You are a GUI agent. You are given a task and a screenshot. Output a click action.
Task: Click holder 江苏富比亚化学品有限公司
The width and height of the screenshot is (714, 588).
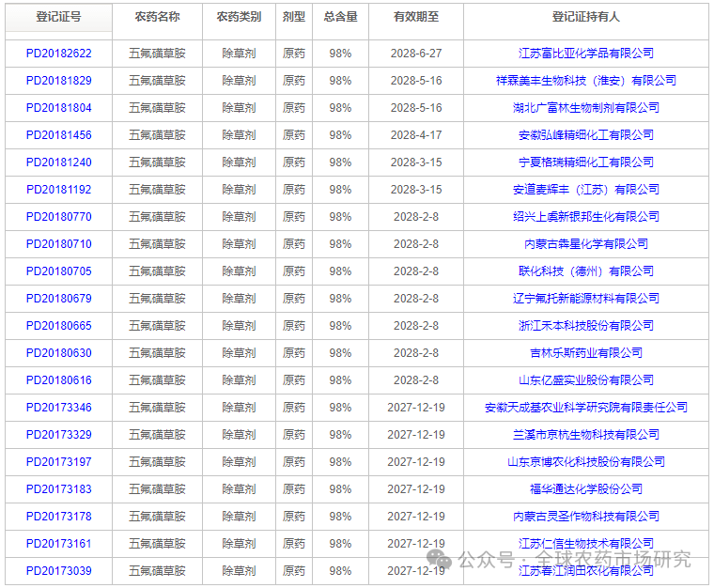586,54
